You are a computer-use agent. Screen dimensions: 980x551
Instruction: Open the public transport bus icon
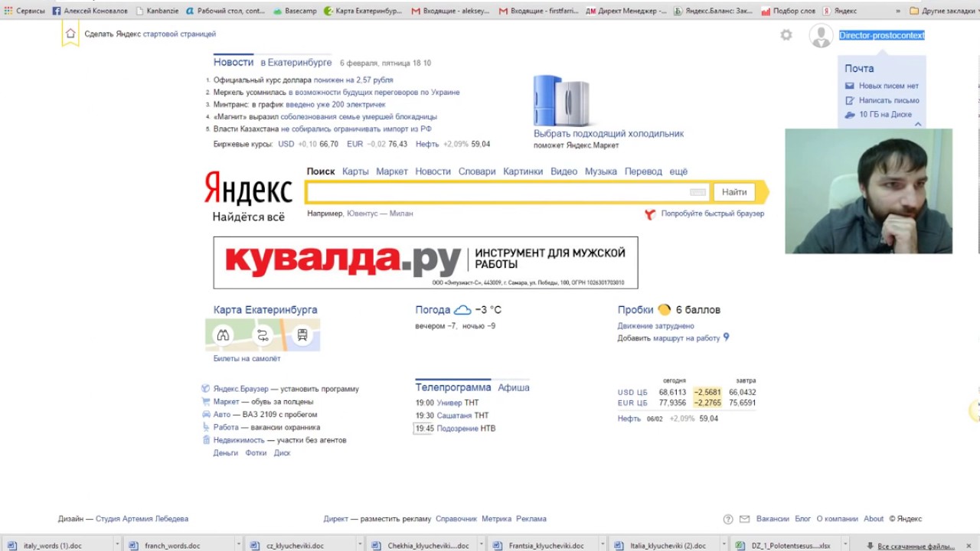point(302,335)
